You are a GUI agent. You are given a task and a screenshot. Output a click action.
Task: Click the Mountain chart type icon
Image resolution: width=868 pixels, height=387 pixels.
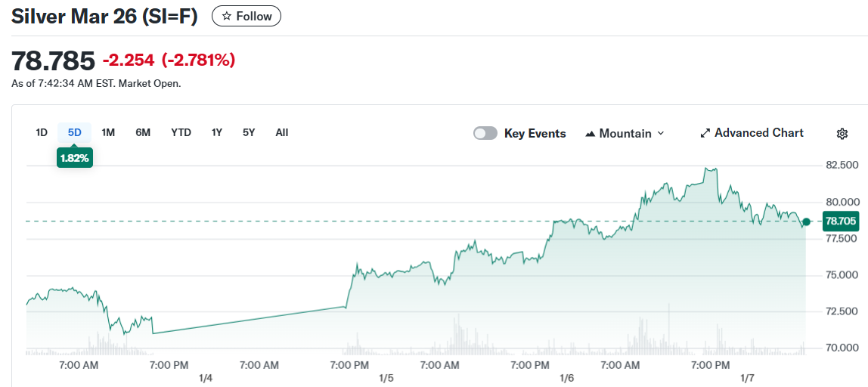[591, 134]
